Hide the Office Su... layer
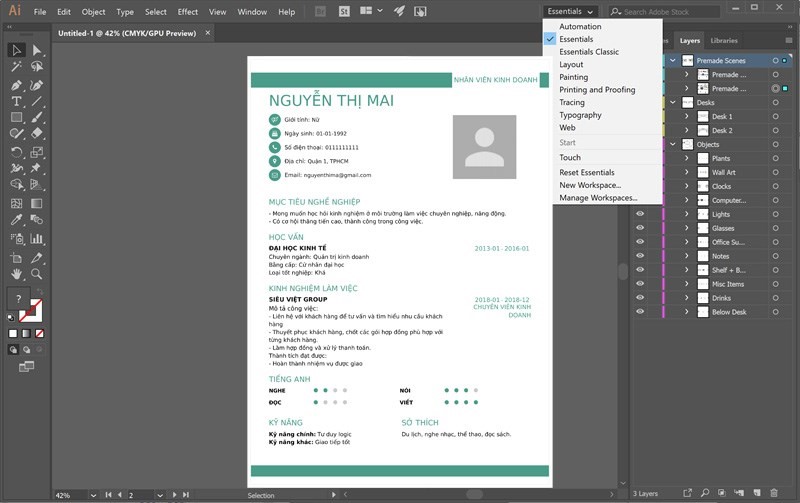 [x=640, y=242]
